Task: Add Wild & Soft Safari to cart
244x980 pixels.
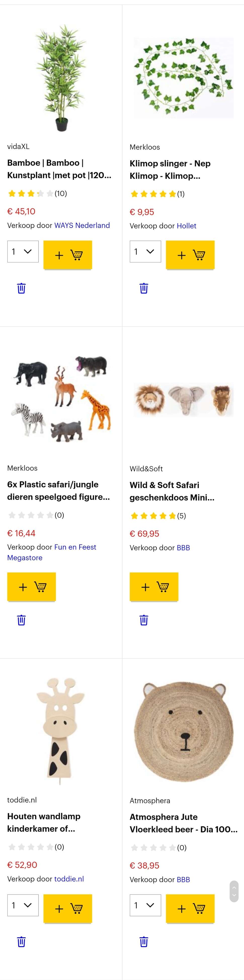Action: click(x=154, y=587)
